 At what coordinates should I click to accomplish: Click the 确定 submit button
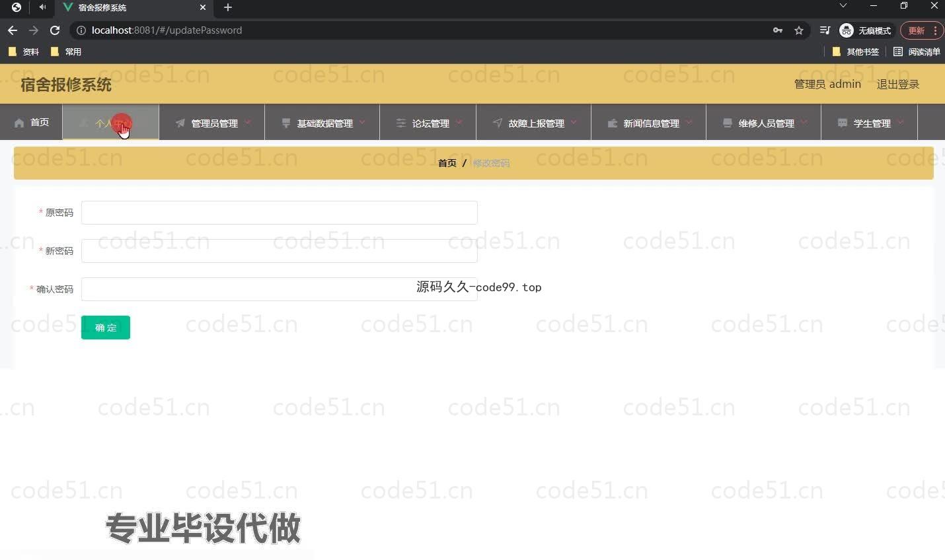[106, 328]
